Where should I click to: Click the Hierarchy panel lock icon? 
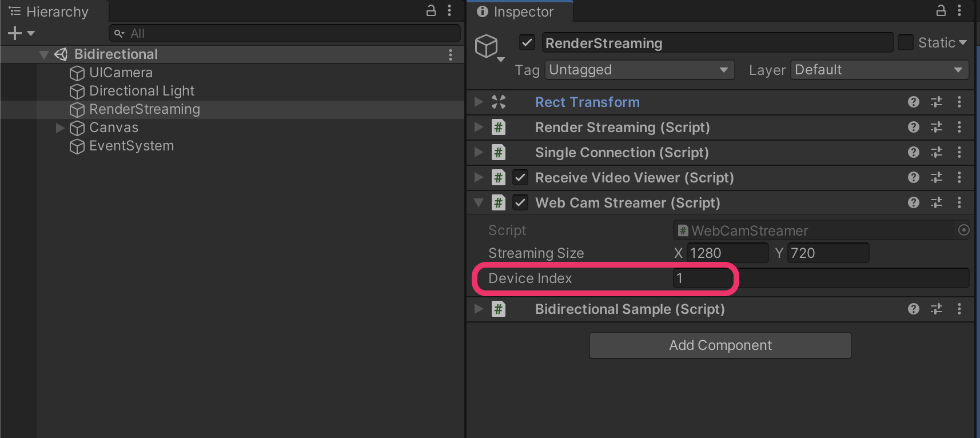point(431,10)
